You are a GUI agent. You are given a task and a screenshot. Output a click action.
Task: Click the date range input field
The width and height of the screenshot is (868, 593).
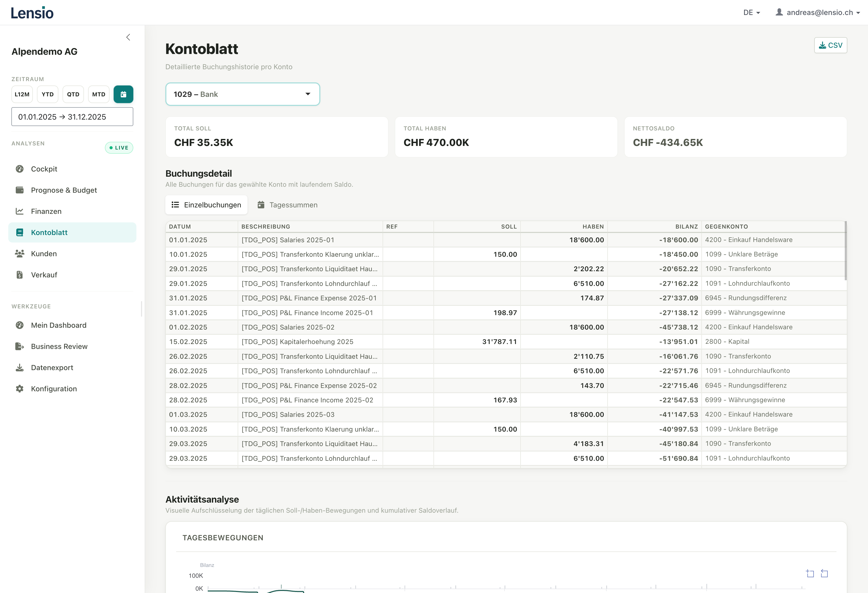72,117
